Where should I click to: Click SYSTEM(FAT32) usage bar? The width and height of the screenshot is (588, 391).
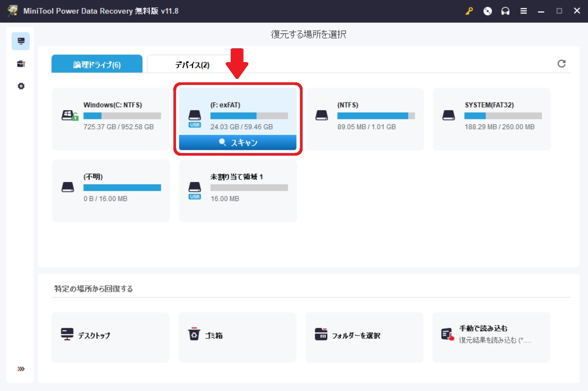(x=503, y=116)
